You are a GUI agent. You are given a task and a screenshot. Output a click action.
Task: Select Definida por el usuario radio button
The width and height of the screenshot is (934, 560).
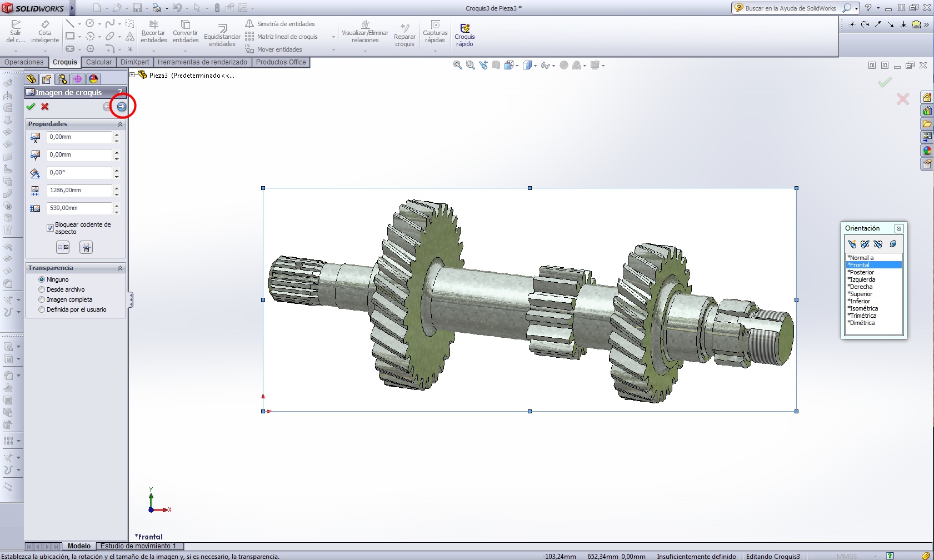pyautogui.click(x=42, y=309)
